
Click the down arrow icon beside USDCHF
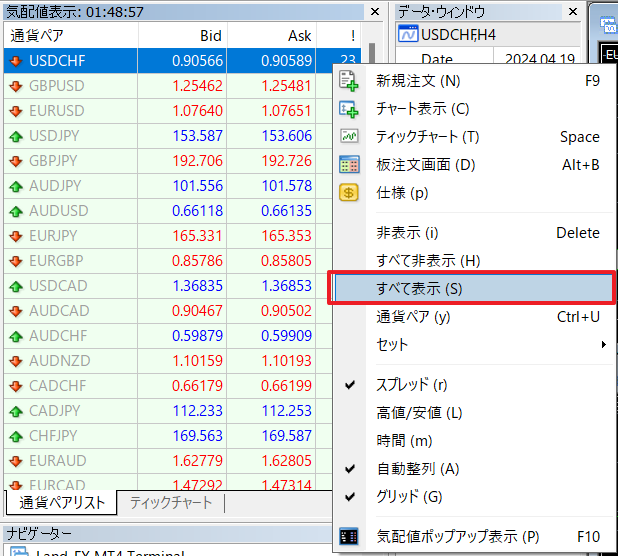click(x=16, y=61)
